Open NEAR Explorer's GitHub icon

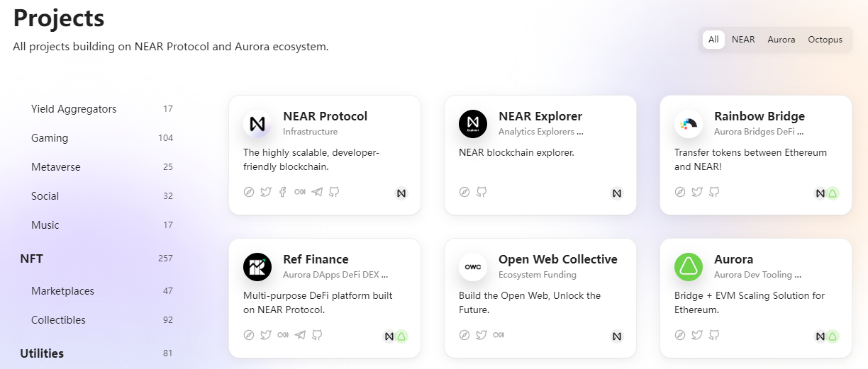tap(482, 192)
